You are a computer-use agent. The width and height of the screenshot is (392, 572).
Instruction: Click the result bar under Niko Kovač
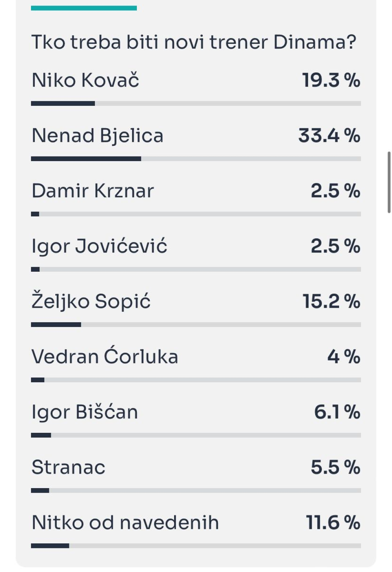point(196,104)
